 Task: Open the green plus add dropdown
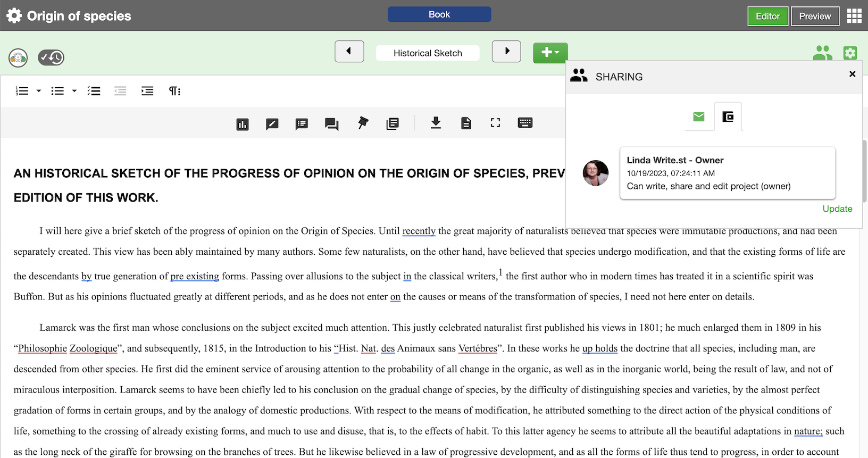[x=550, y=52]
